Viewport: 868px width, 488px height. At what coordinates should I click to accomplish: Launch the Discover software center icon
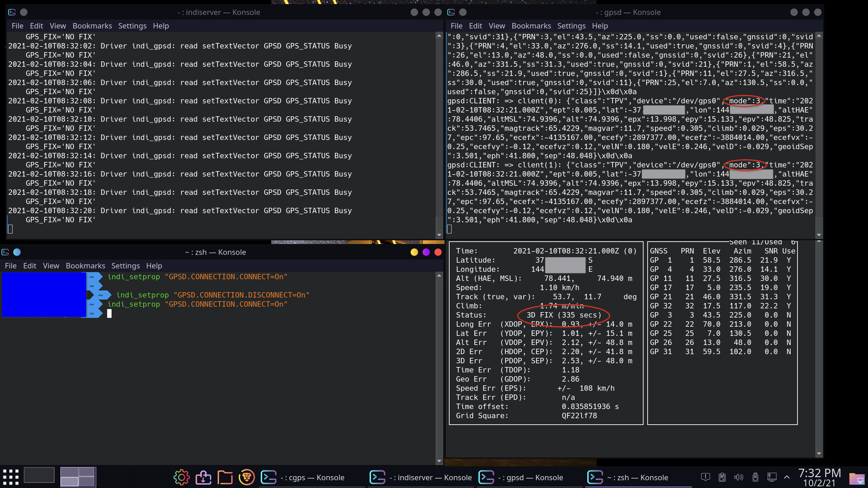203,477
